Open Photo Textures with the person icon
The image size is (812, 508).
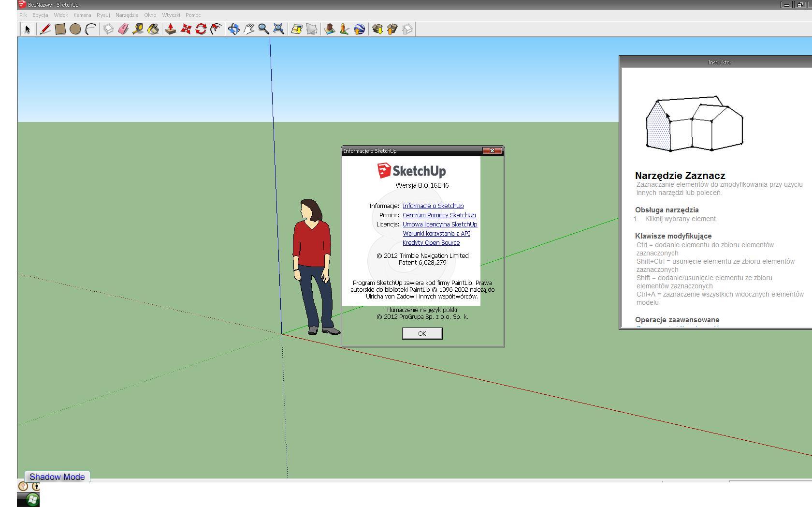coord(344,29)
